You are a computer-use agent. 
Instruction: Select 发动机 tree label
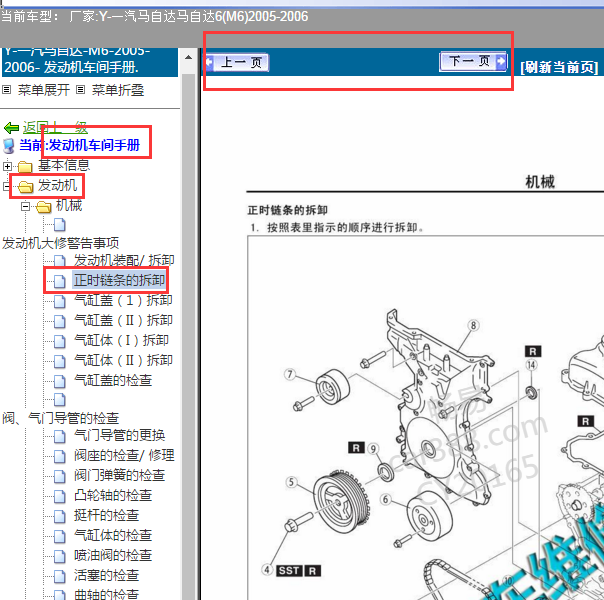57,185
